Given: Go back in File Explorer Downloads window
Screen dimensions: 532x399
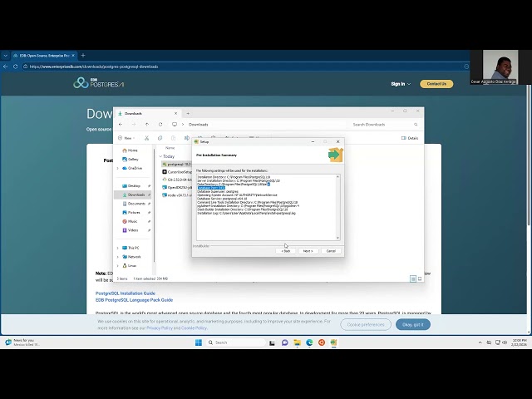Looking at the screenshot, I should (121, 125).
